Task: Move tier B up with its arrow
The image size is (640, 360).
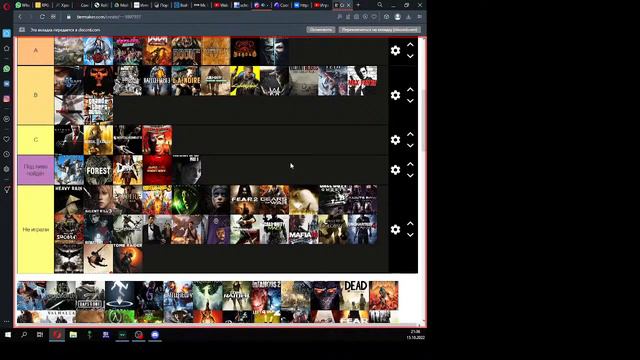Action: coord(410,89)
